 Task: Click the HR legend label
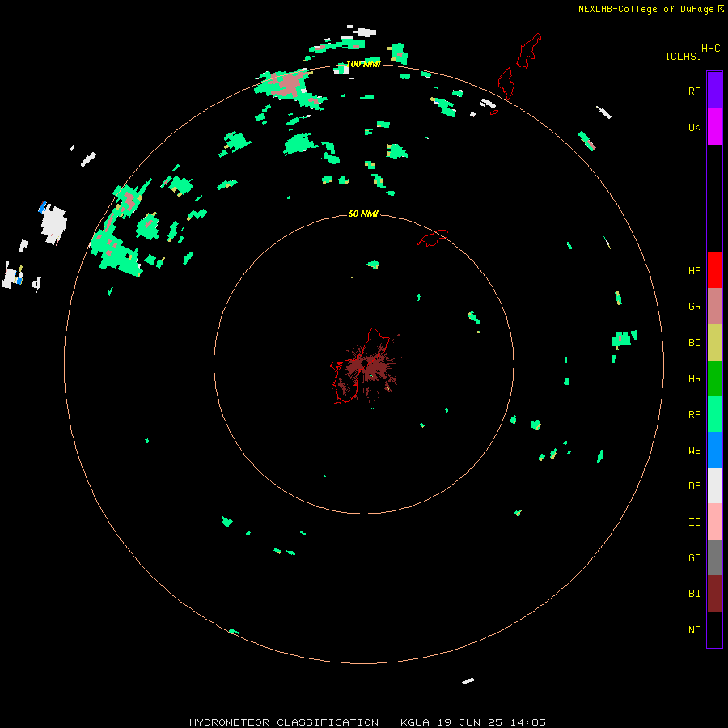(694, 379)
